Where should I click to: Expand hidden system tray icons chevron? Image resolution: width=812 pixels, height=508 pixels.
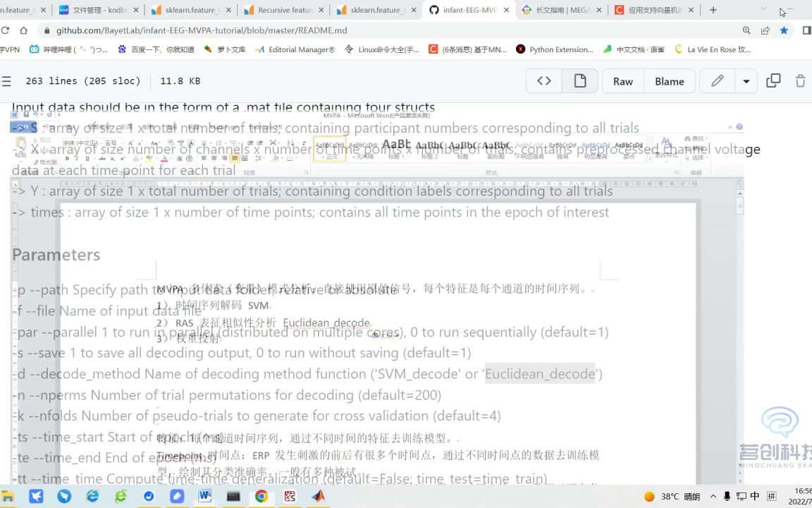pyautogui.click(x=713, y=497)
